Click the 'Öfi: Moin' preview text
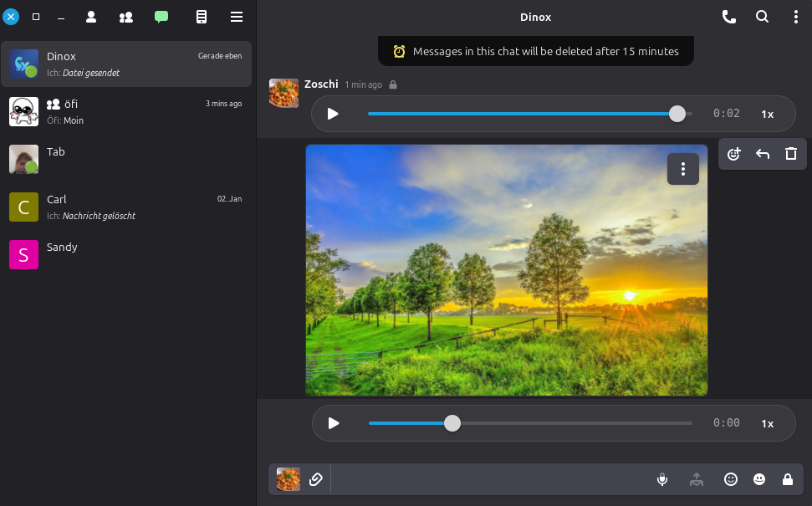The image size is (812, 506). tap(65, 120)
